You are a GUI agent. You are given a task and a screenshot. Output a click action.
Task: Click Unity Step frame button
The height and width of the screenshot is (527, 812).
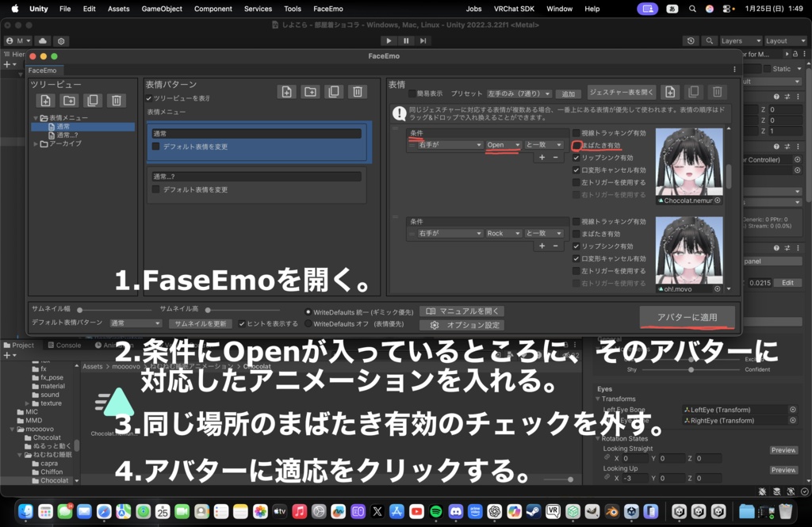click(423, 41)
